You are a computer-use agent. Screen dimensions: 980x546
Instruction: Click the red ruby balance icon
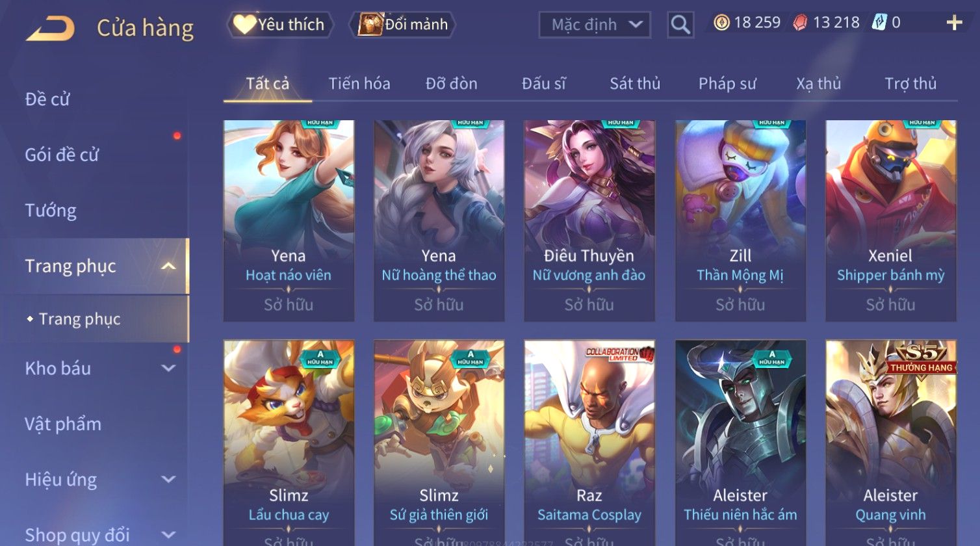(801, 23)
